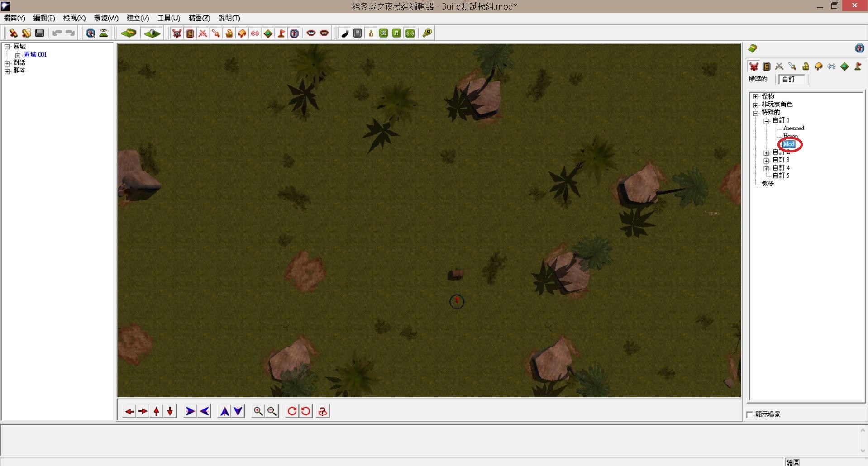Screen dimensions: 868x466
Task: Toggle the gold coins Merchants icon in top toolbar
Action: pyautogui.click(x=229, y=33)
